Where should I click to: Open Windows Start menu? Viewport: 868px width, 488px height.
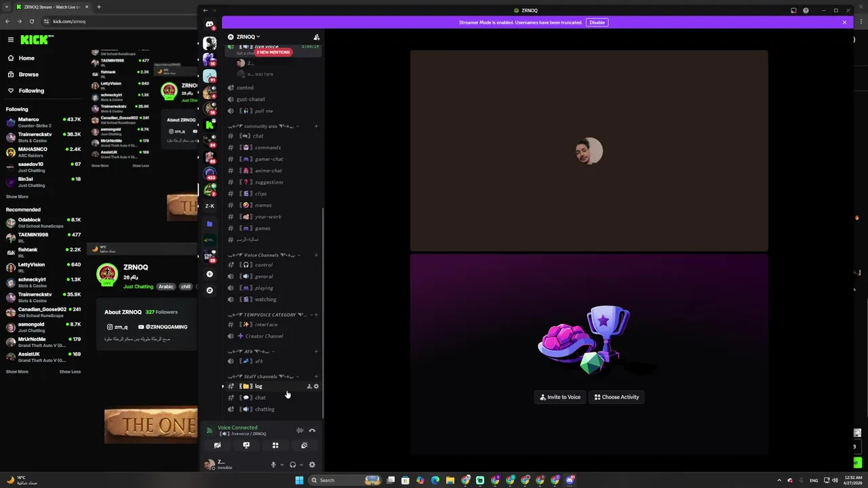click(x=299, y=480)
